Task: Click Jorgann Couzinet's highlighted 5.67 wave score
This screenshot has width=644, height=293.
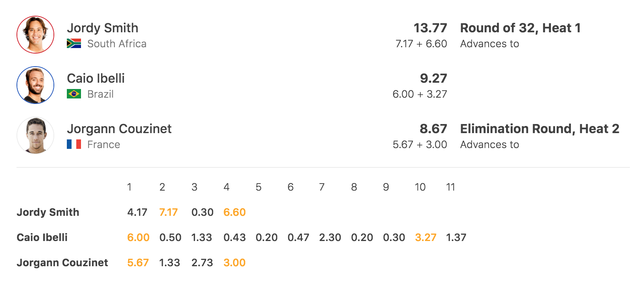Action: click(x=138, y=263)
